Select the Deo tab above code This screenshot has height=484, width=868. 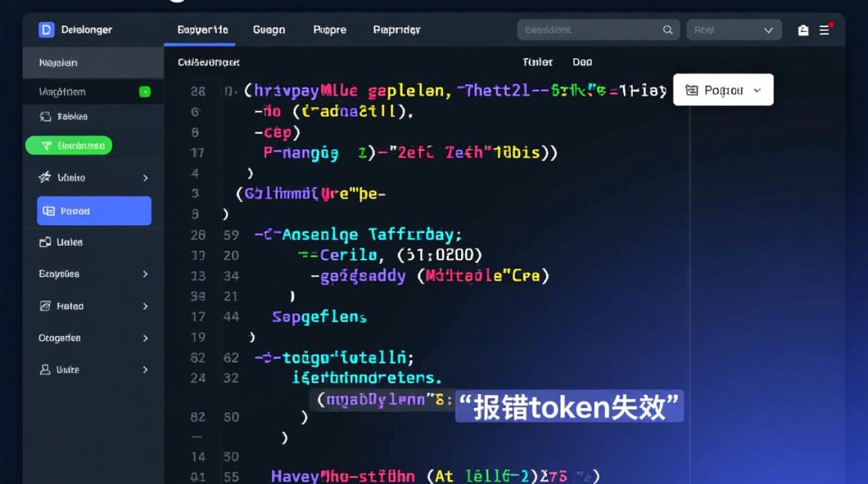tap(582, 62)
